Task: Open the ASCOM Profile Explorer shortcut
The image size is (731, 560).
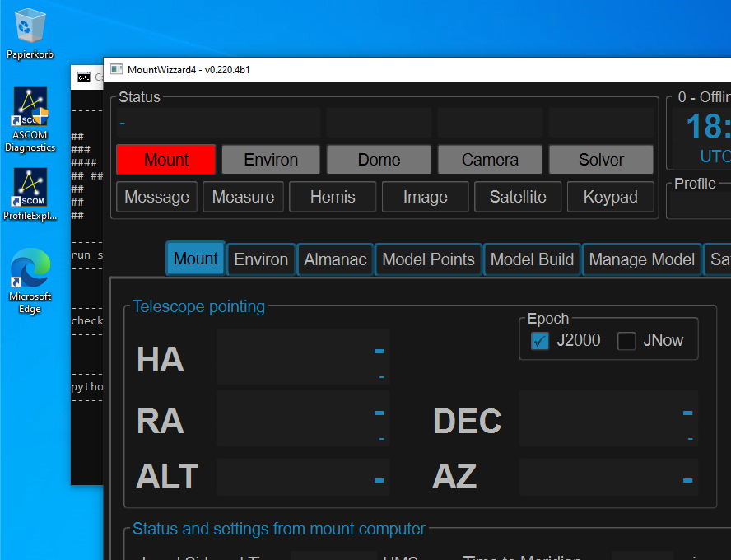Action: click(30, 194)
